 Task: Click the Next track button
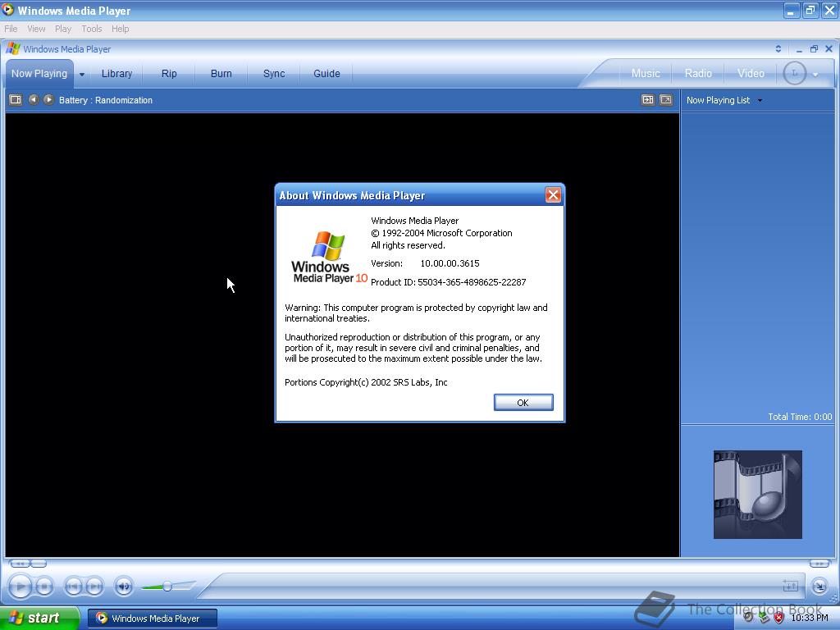tap(94, 587)
